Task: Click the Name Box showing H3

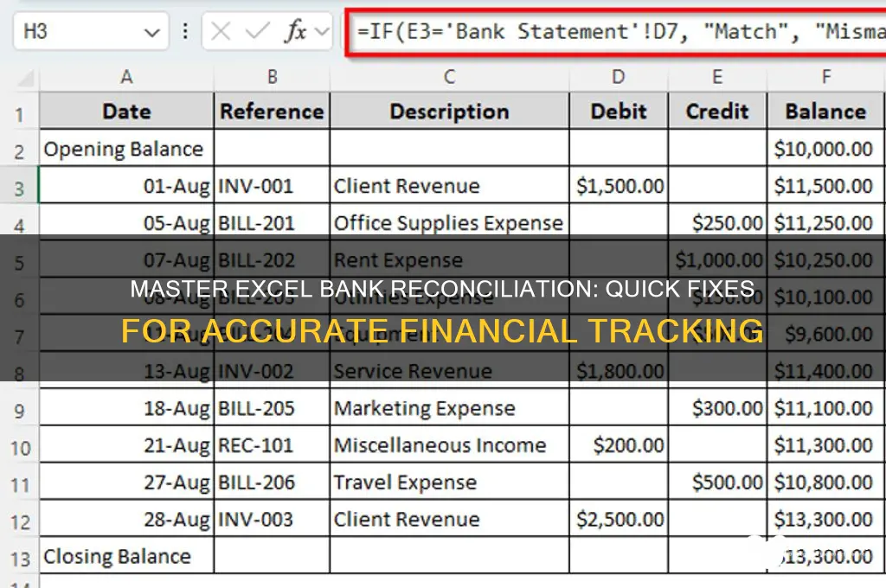Action: click(90, 32)
